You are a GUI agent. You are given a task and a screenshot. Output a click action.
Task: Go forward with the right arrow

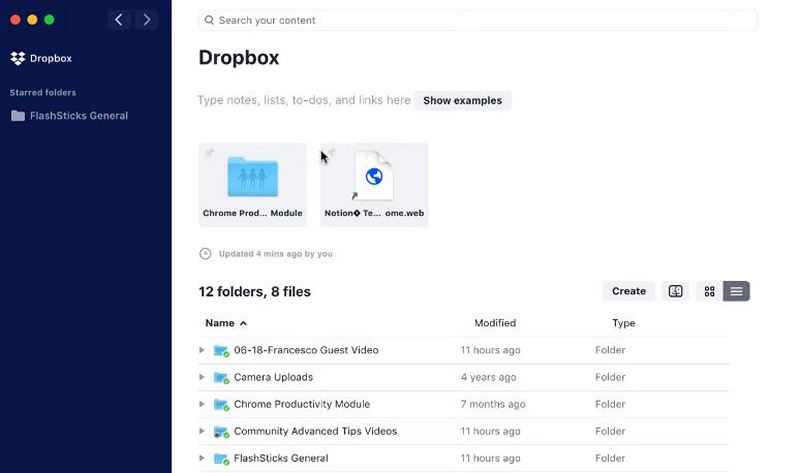(146, 20)
